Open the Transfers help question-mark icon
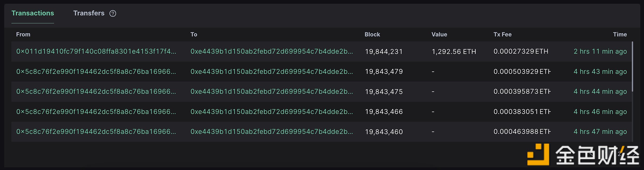The height and width of the screenshot is (170, 644). pos(113,13)
